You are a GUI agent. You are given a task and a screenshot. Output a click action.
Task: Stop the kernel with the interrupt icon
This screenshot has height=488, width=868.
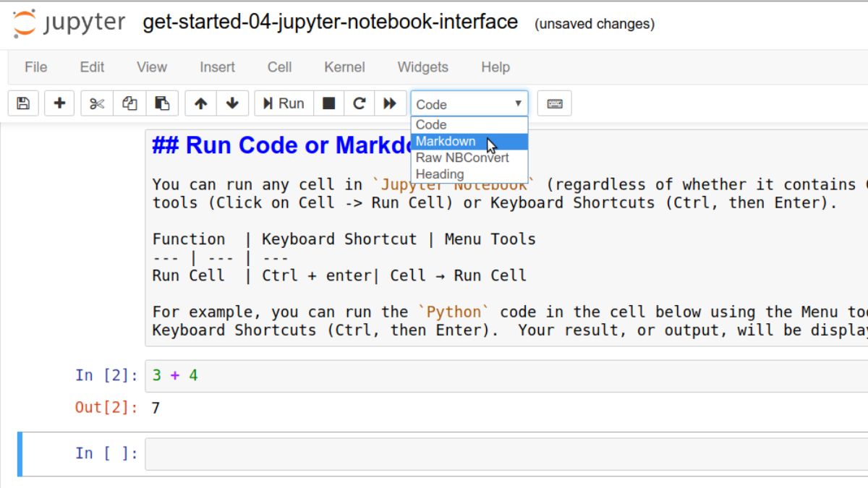pos(328,103)
